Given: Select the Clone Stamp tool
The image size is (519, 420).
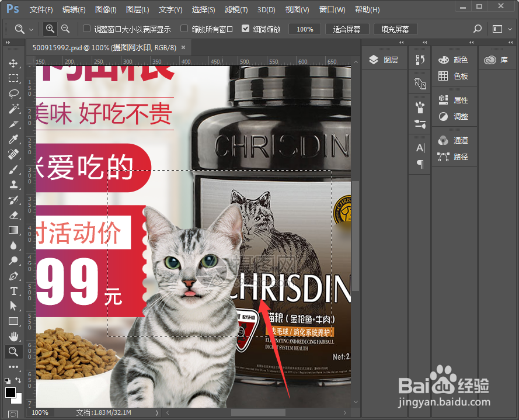Looking at the screenshot, I should 13,185.
